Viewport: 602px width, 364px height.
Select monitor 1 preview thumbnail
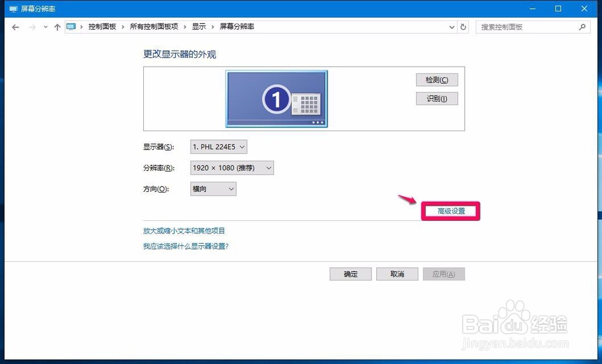point(276,98)
